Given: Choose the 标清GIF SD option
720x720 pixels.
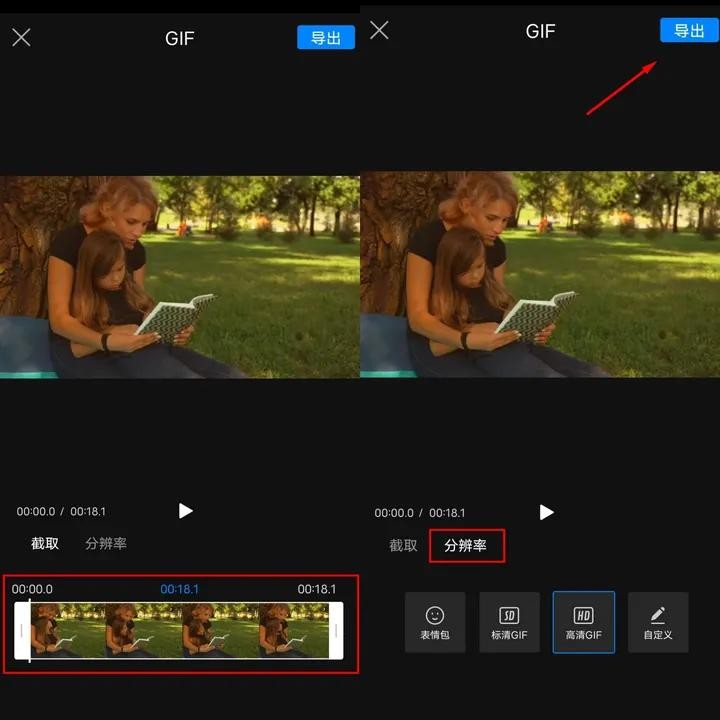Looking at the screenshot, I should tap(509, 622).
